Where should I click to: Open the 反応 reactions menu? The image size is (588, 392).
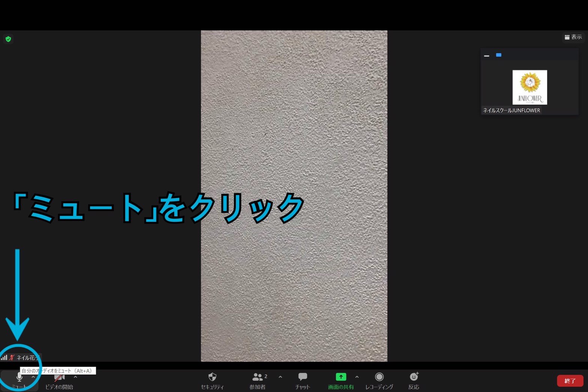(414, 381)
